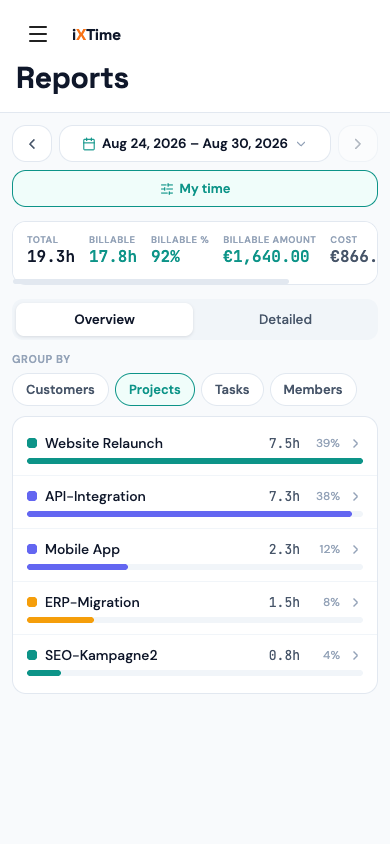The image size is (390, 844).
Task: Group by Projects
Action: click(x=155, y=389)
